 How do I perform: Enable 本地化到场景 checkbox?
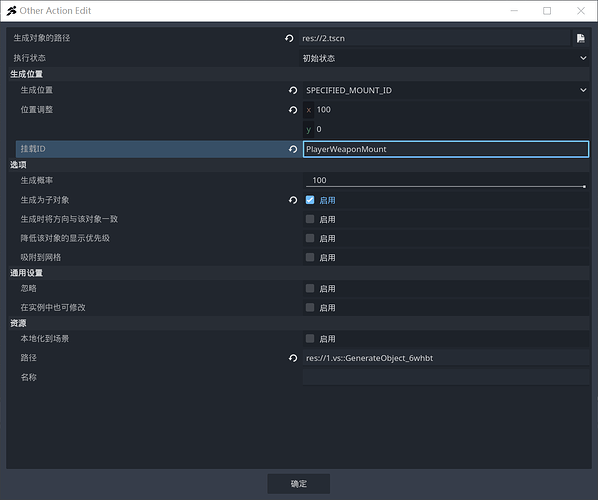click(x=310, y=338)
